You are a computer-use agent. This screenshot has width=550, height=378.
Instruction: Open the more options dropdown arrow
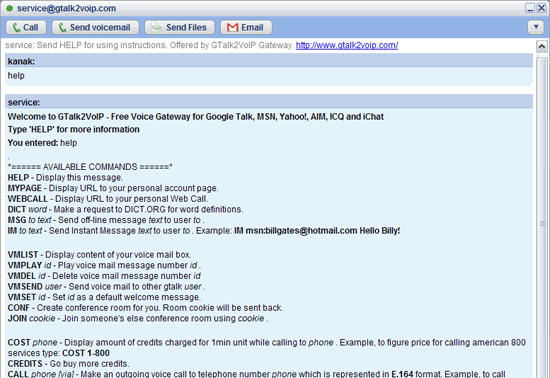point(536,27)
